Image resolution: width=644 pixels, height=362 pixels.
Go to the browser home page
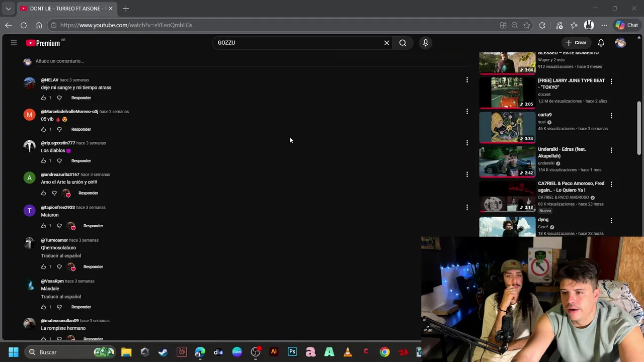point(39,25)
